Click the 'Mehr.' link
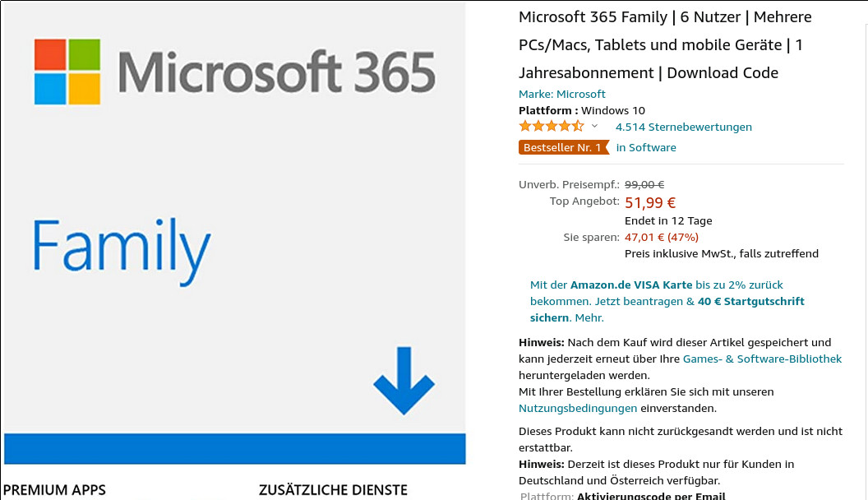This screenshot has height=500, width=868. (589, 317)
